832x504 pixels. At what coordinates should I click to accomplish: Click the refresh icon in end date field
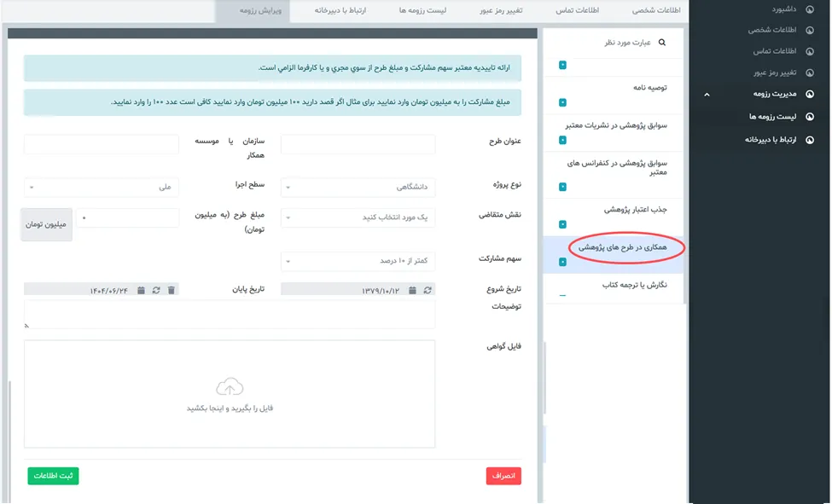[x=156, y=291]
